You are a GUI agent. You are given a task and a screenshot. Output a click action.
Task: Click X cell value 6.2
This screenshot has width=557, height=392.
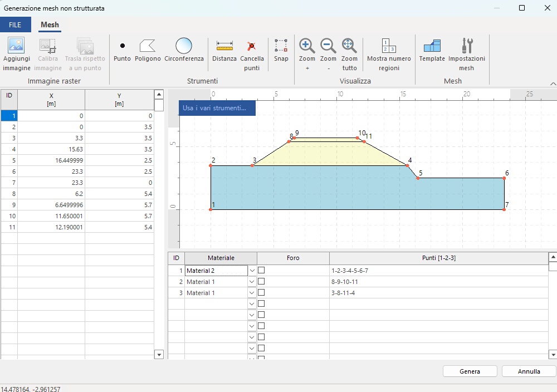[x=51, y=194]
